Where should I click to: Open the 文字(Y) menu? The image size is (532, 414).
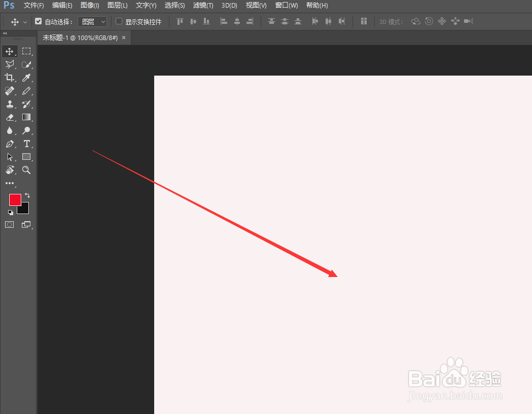[x=146, y=6]
